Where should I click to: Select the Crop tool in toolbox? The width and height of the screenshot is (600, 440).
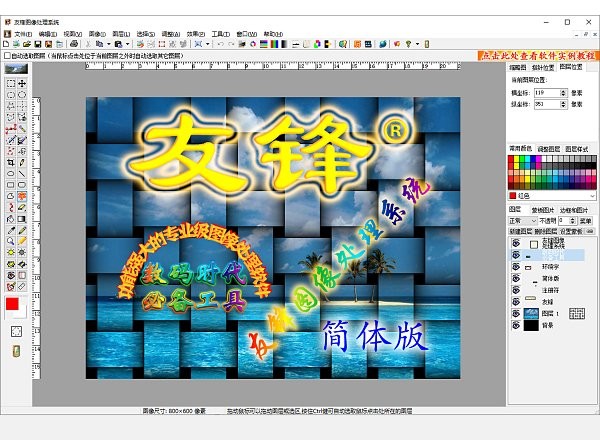[x=11, y=162]
